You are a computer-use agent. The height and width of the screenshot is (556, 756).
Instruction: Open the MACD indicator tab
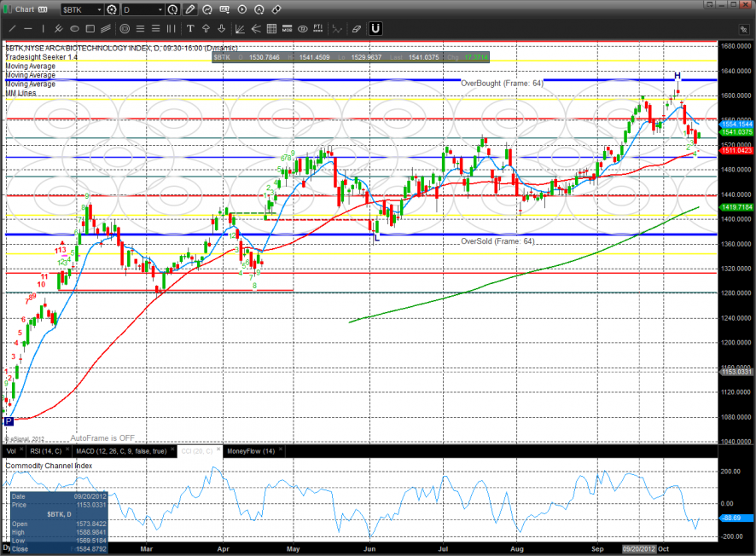tap(121, 450)
